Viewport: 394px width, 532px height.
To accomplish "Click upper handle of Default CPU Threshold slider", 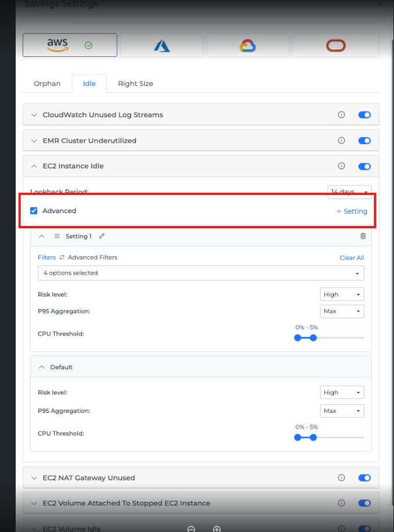I will [x=313, y=437].
